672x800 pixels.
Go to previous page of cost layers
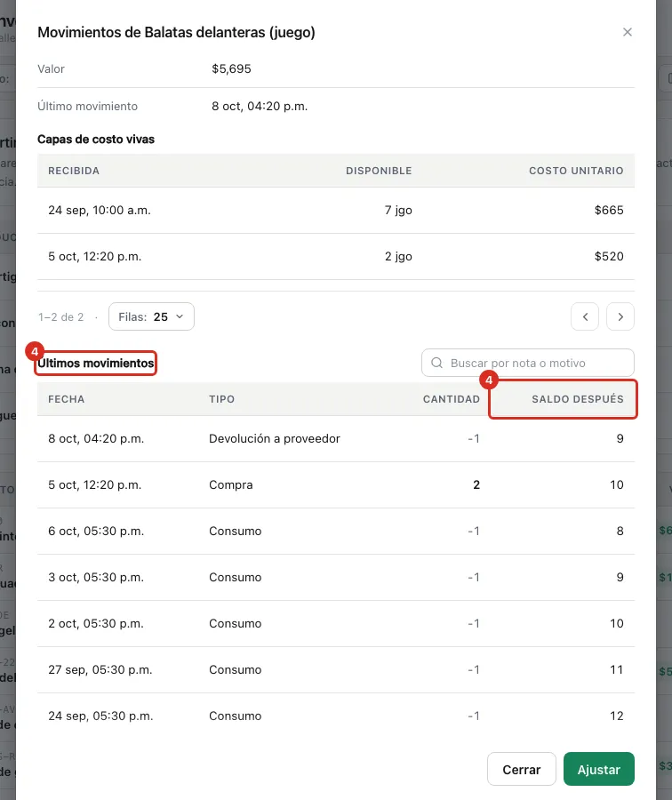pyautogui.click(x=585, y=316)
